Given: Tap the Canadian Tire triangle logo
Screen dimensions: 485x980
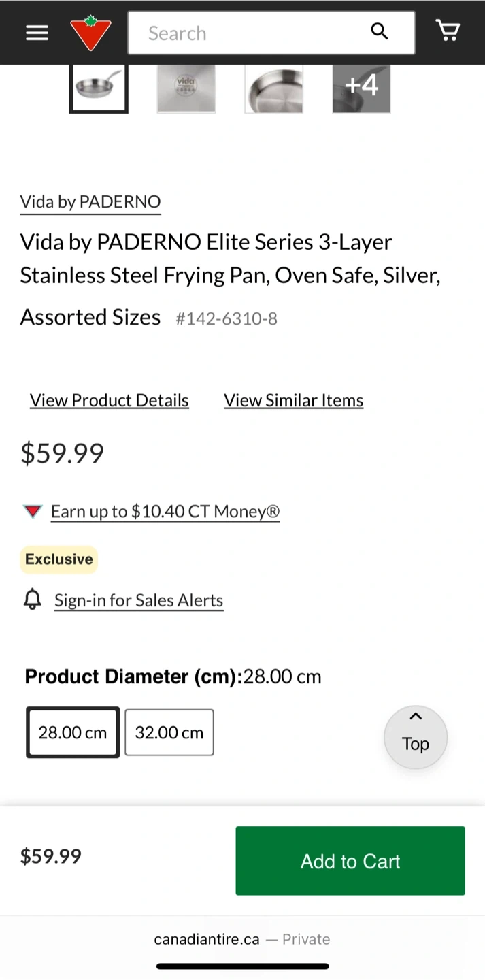Looking at the screenshot, I should [x=90, y=33].
